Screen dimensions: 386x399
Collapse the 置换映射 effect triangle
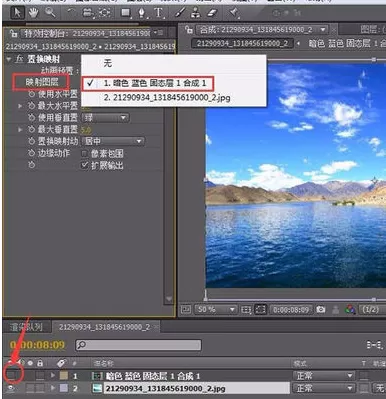pyautogui.click(x=9, y=59)
